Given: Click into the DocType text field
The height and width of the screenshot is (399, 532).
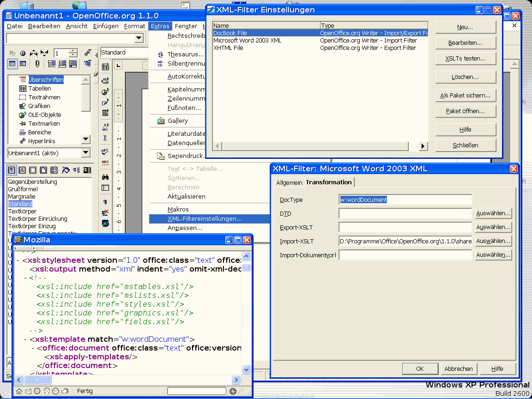Looking at the screenshot, I should (405, 199).
